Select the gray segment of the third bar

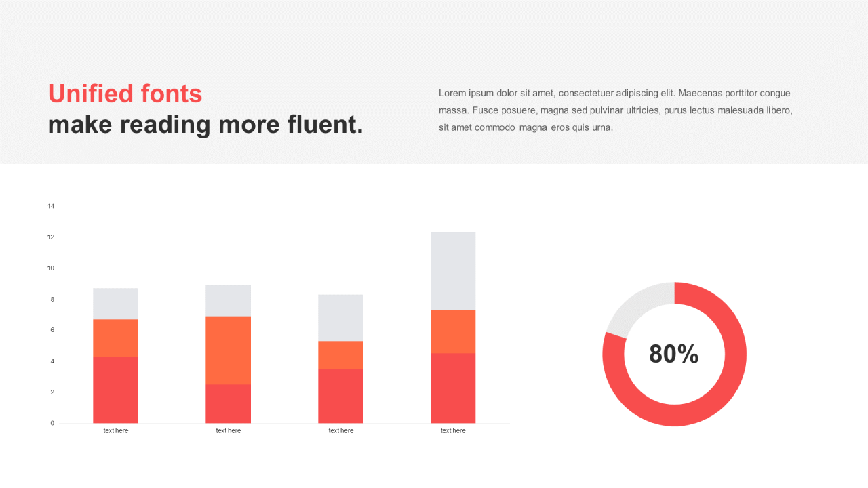point(340,318)
